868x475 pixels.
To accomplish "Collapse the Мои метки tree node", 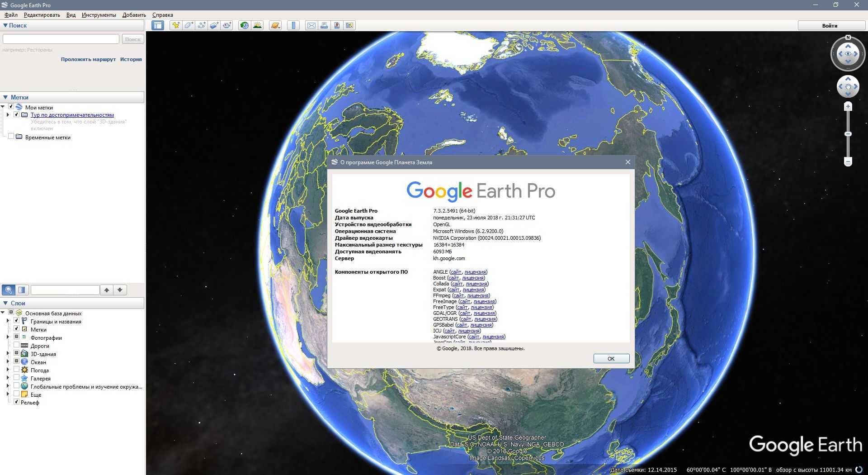I will [3, 107].
